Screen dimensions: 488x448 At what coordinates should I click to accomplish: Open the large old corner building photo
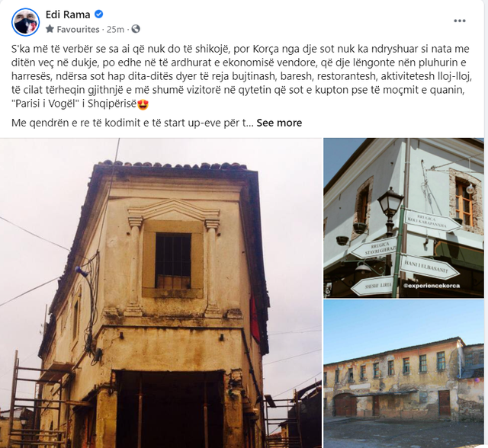[x=161, y=293]
